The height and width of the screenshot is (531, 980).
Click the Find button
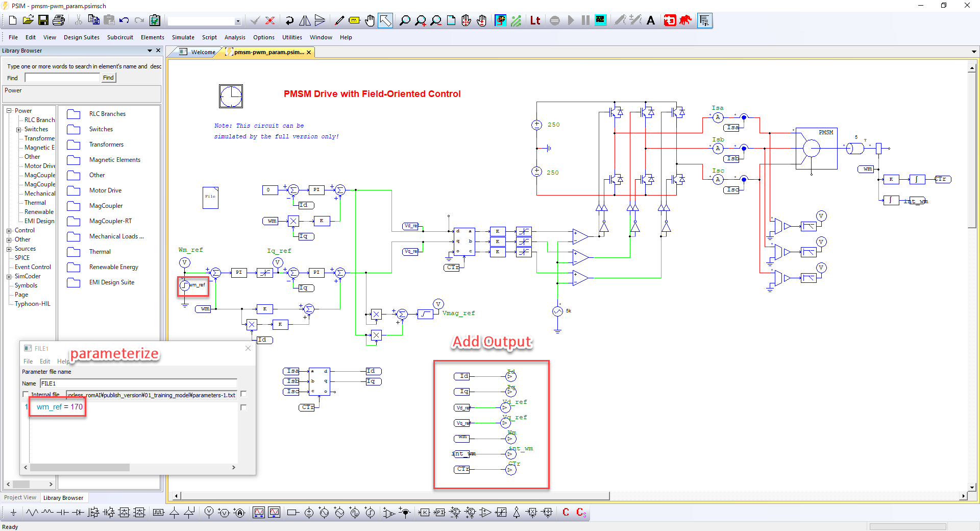[x=108, y=78]
